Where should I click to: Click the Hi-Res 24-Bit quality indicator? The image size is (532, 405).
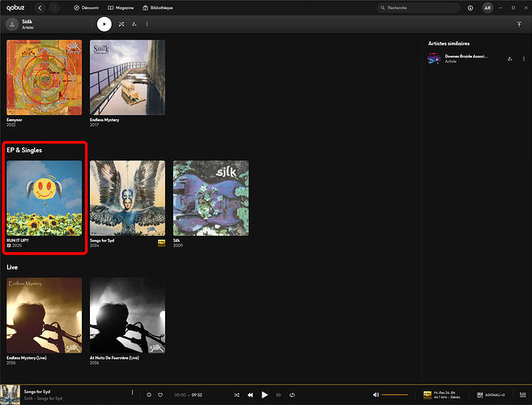442,394
